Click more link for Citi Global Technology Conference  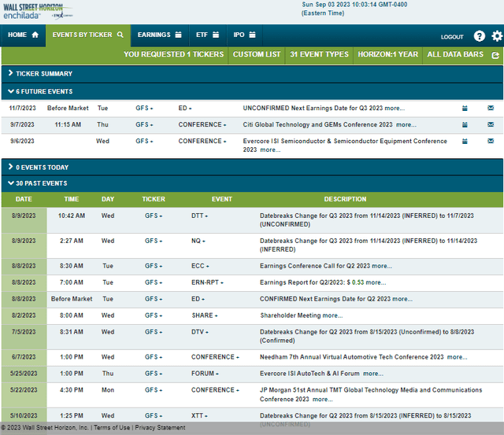coord(406,124)
